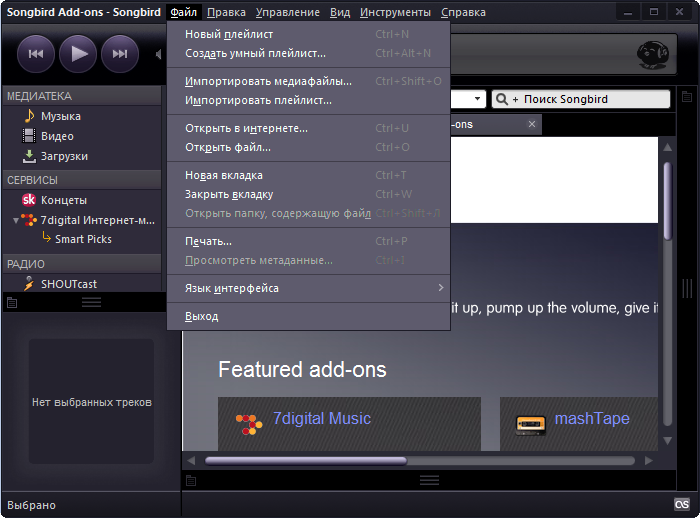The width and height of the screenshot is (700, 518).
Task: Choose Импортировать медиафайлы...
Action: click(x=308, y=81)
